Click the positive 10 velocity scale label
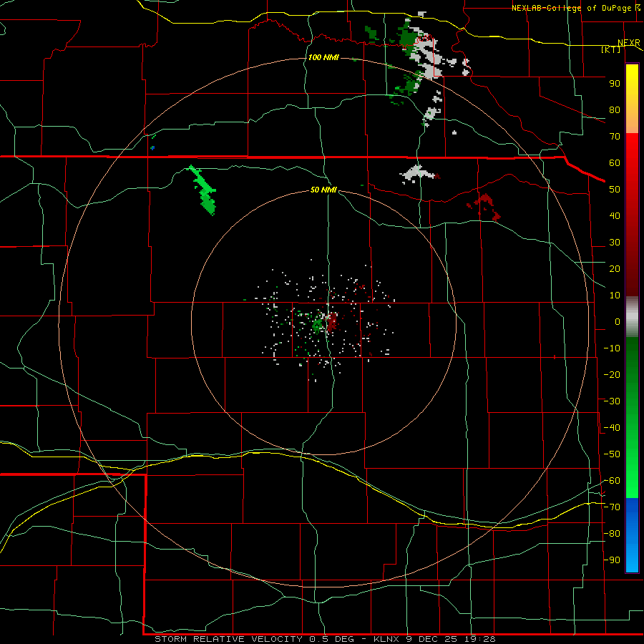The height and width of the screenshot is (644, 644). [615, 296]
